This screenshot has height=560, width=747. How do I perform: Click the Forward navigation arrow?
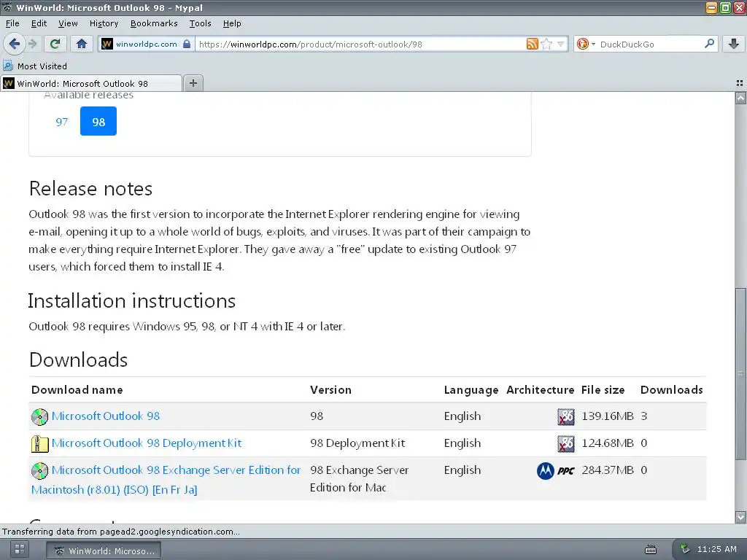33,44
